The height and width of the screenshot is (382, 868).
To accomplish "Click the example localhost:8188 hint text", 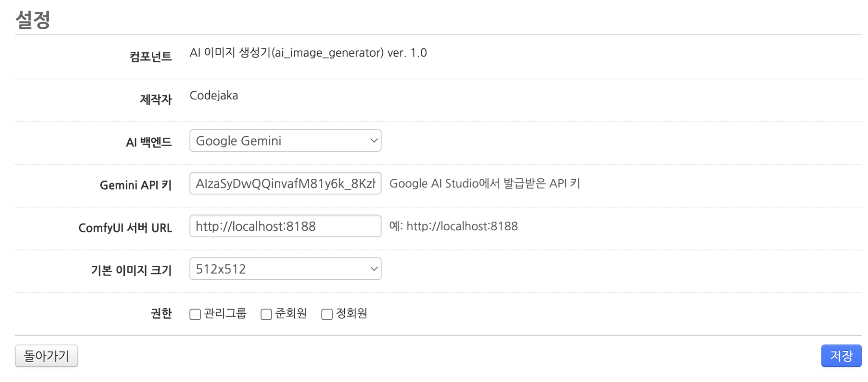I will (453, 226).
